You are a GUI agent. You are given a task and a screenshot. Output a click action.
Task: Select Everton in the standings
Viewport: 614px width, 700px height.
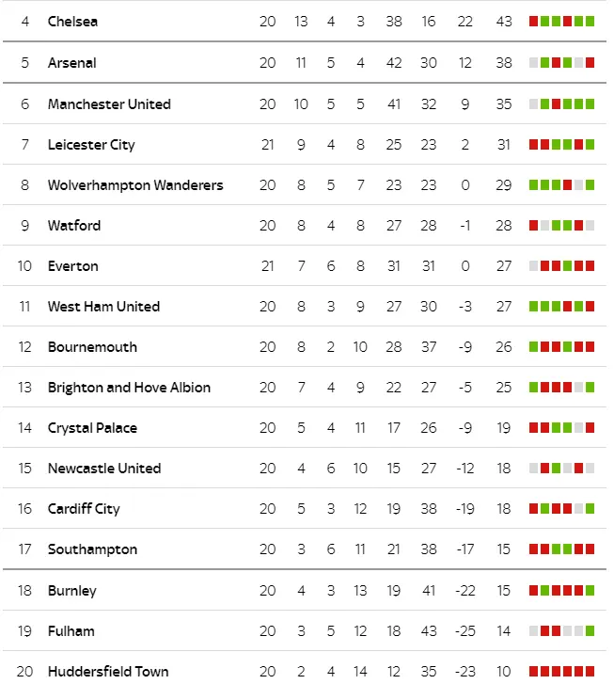click(x=72, y=265)
